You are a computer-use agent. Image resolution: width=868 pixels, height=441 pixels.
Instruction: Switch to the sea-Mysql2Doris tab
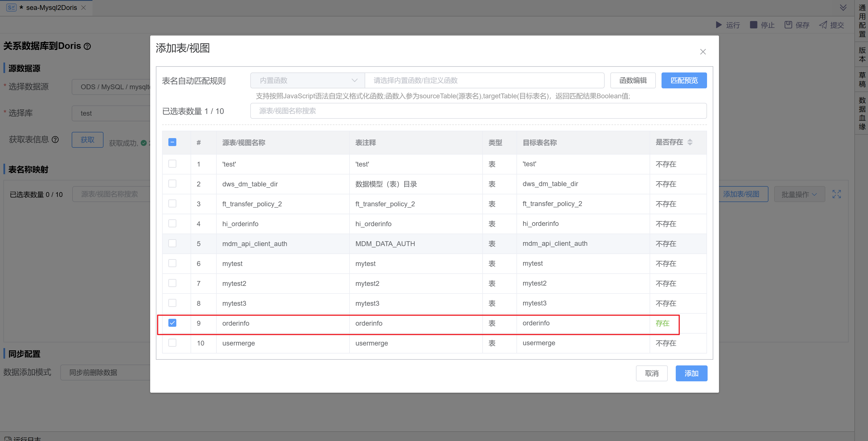tap(51, 8)
